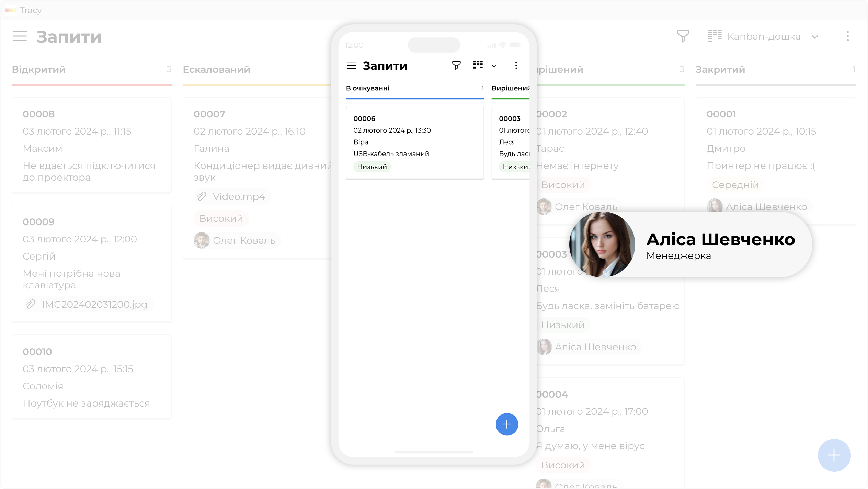868x489 pixels.
Task: Open attachment Video.mp4
Action: [232, 197]
